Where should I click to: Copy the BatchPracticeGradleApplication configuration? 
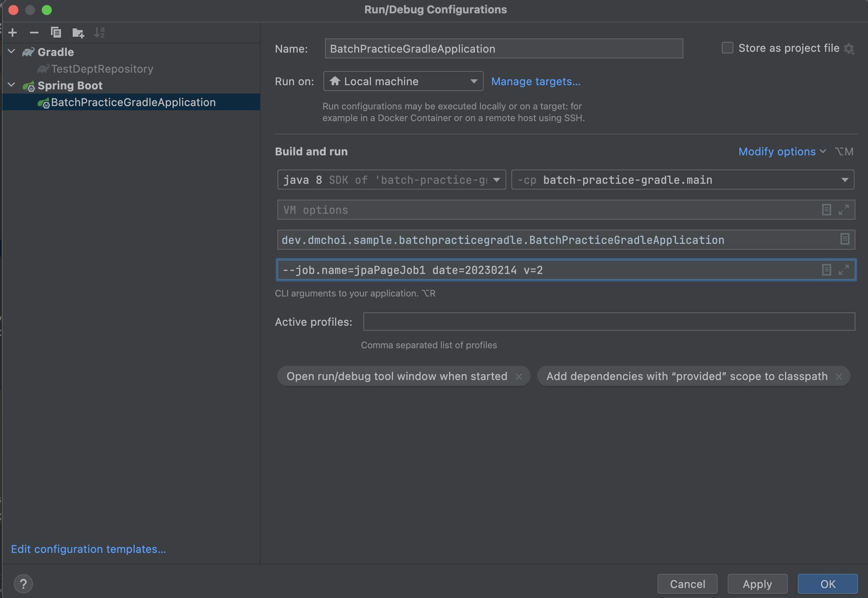click(x=56, y=33)
